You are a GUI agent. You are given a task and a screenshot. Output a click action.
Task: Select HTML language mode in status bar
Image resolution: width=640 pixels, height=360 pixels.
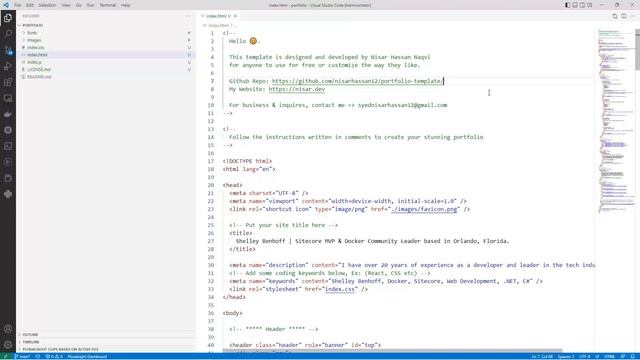[609, 356]
